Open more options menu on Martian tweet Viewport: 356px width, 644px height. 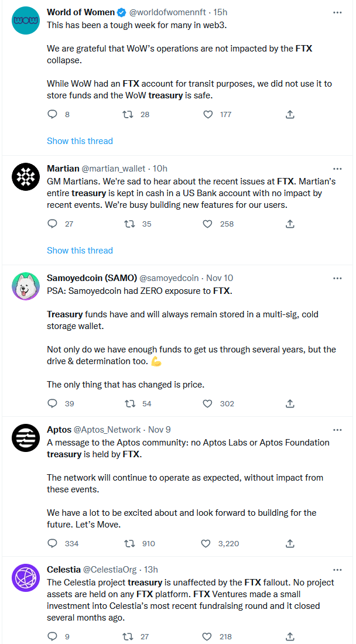pyautogui.click(x=337, y=169)
